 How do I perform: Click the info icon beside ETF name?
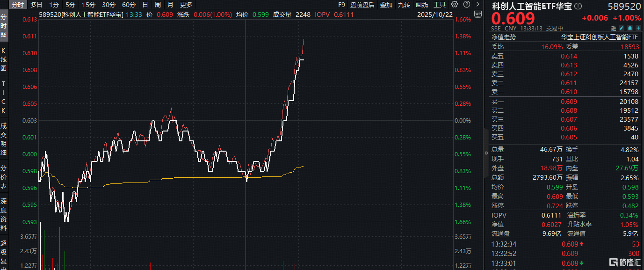(x=579, y=6)
